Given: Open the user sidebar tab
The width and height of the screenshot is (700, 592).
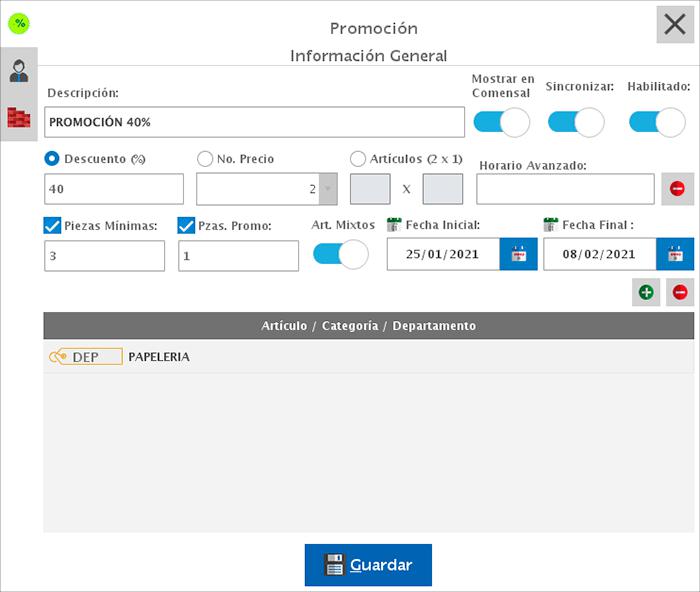Looking at the screenshot, I should pos(19,71).
